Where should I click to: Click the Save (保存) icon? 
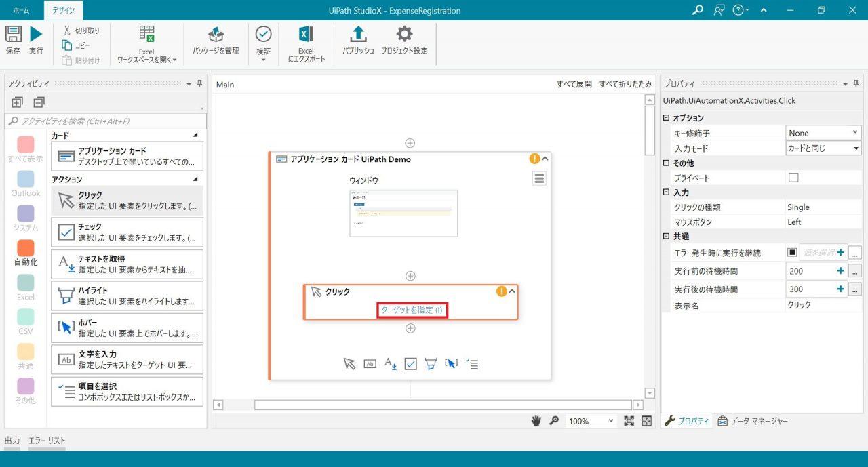coord(14,34)
